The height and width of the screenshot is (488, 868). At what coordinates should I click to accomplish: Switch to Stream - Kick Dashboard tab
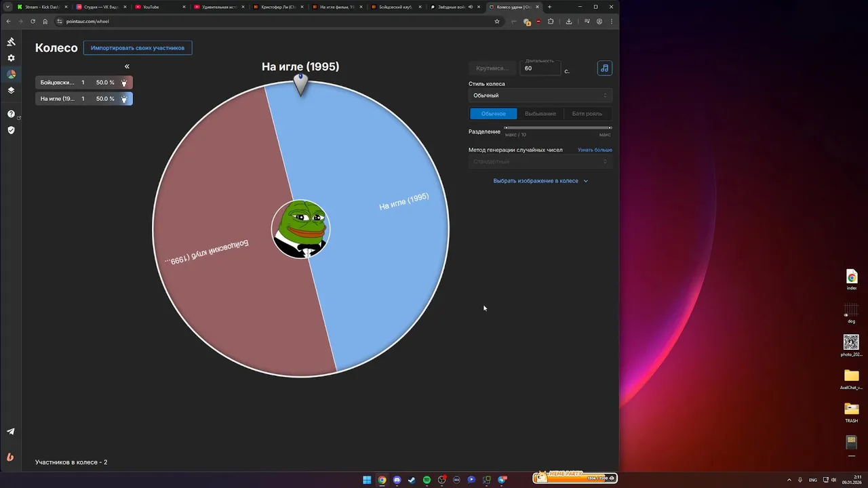click(x=42, y=7)
